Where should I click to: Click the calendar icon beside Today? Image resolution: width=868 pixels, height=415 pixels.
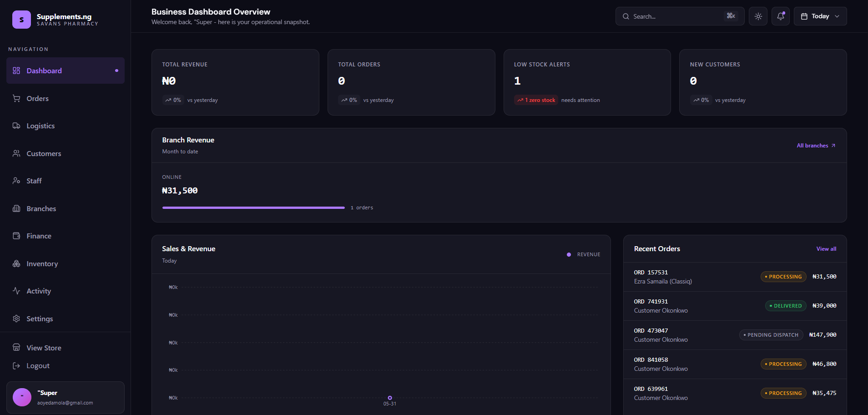(x=804, y=16)
